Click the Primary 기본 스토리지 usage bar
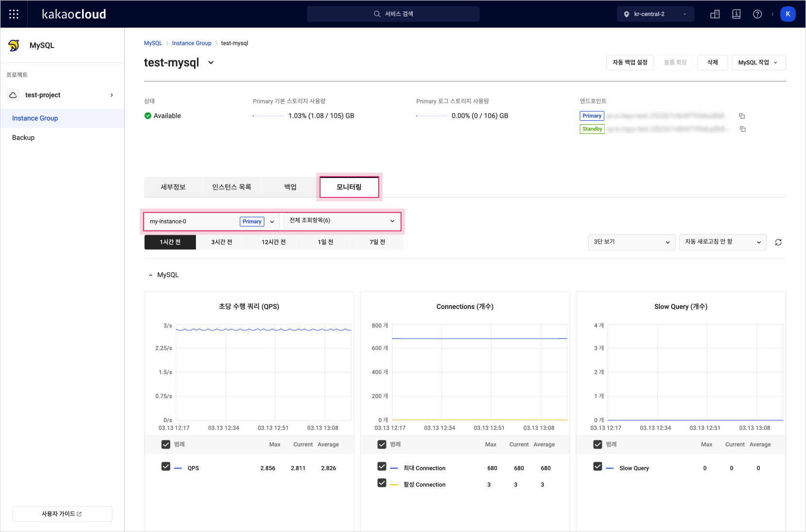 pyautogui.click(x=269, y=116)
